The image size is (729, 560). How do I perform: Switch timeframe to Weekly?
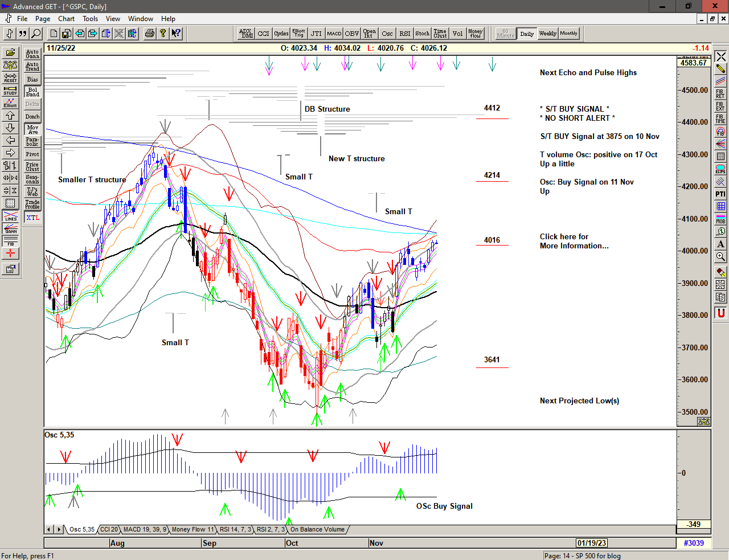(547, 34)
